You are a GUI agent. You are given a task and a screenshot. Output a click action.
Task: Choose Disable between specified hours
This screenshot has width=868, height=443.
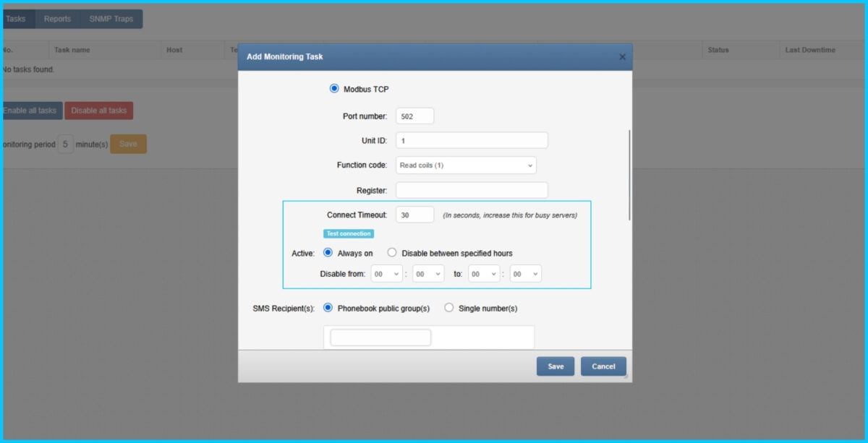pyautogui.click(x=392, y=253)
